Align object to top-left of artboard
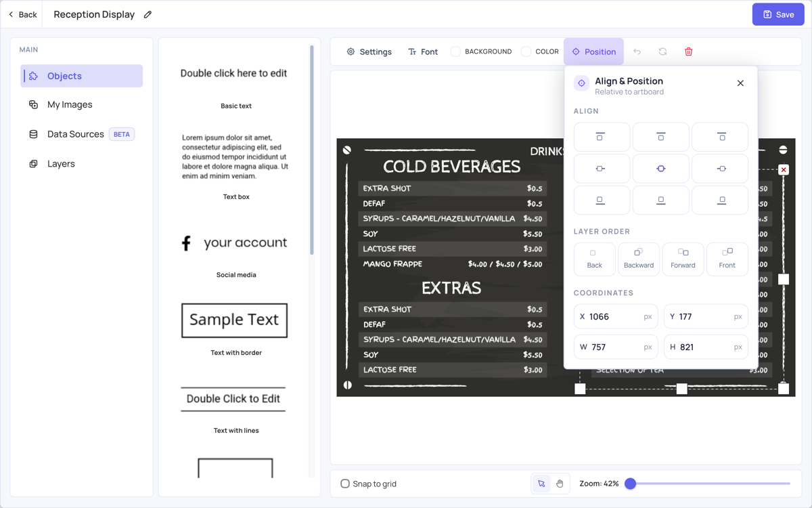Screen dimensions: 812x508 pyautogui.click(x=602, y=137)
